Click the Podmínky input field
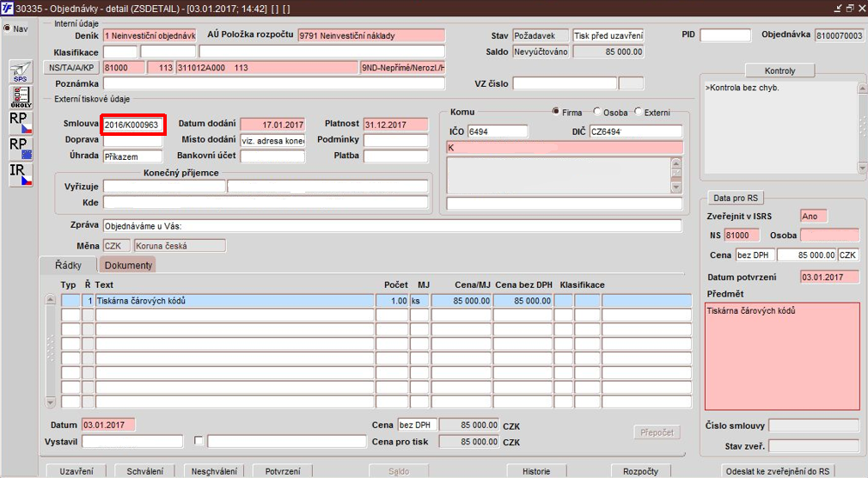This screenshot has width=868, height=478. coord(395,141)
